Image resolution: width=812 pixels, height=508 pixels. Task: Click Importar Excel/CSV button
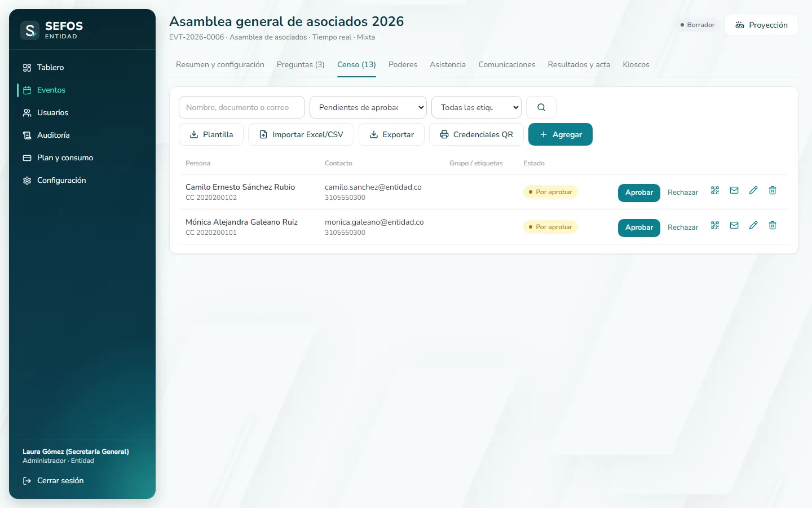tap(301, 134)
